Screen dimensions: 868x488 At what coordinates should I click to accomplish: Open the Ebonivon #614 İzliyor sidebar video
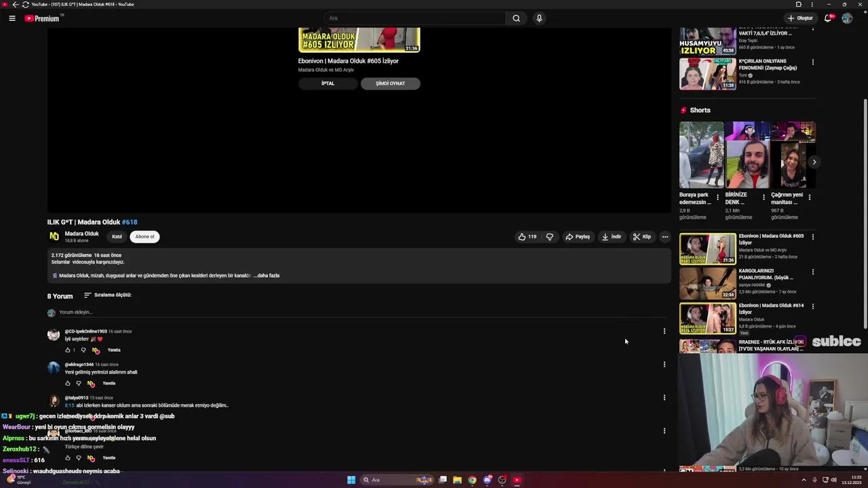[x=707, y=319]
